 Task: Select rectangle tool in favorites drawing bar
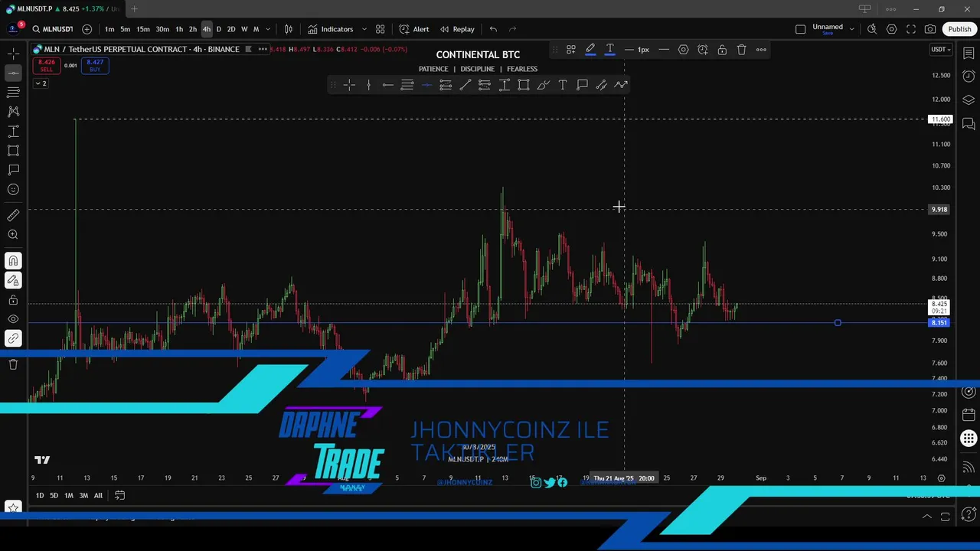click(x=524, y=85)
